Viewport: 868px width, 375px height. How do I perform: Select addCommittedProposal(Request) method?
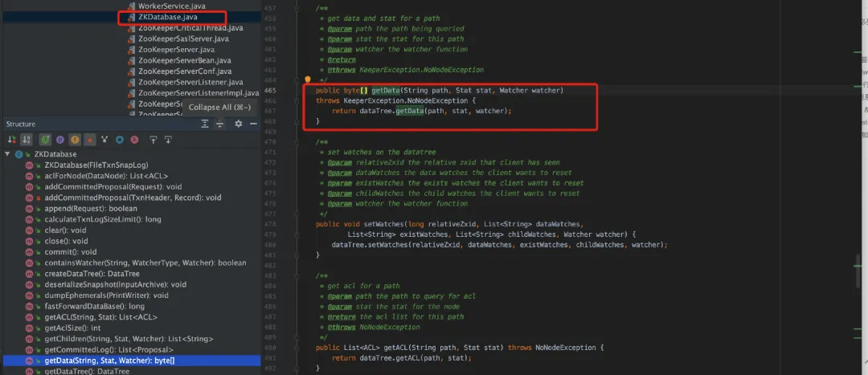pyautogui.click(x=113, y=187)
